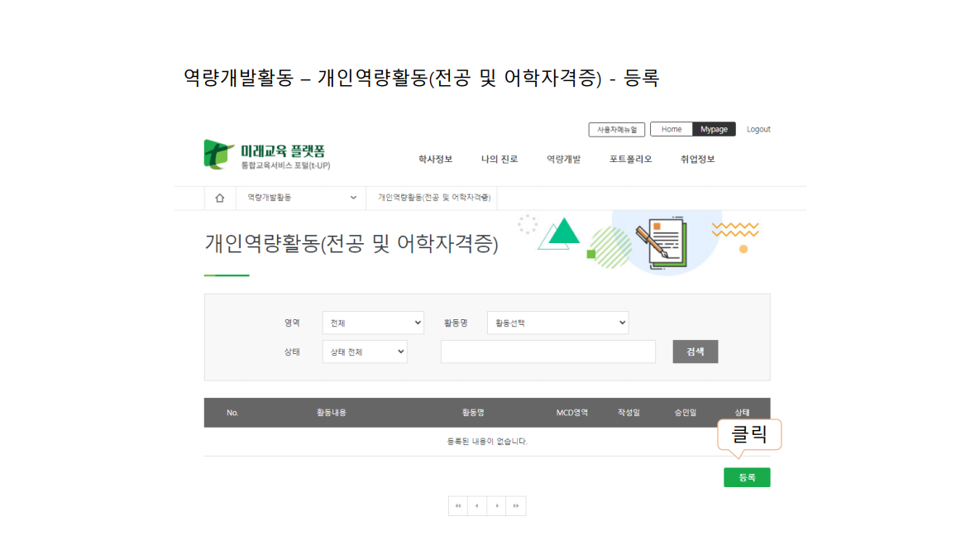Click the green 등록 button
The width and height of the screenshot is (980, 545).
(746, 477)
